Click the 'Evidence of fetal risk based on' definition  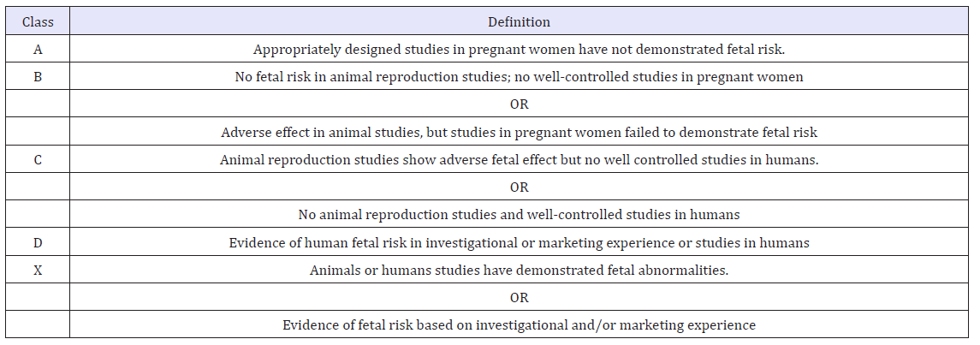click(519, 325)
